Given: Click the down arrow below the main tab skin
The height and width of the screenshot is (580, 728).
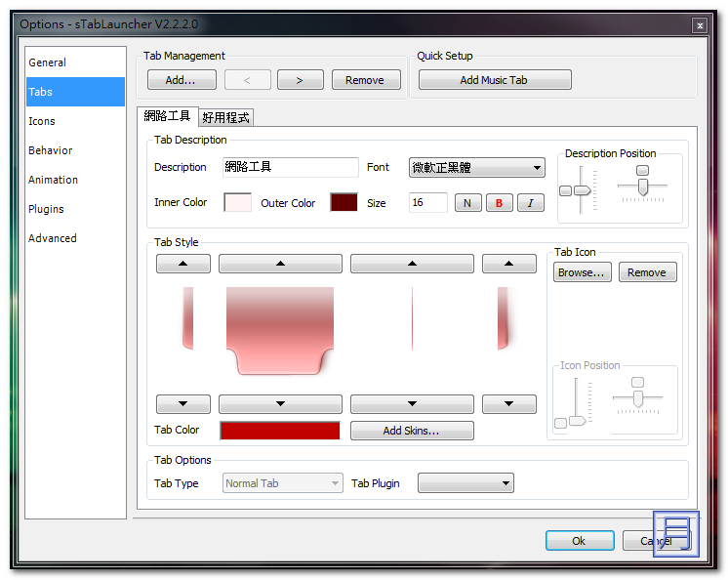Looking at the screenshot, I should pyautogui.click(x=280, y=403).
